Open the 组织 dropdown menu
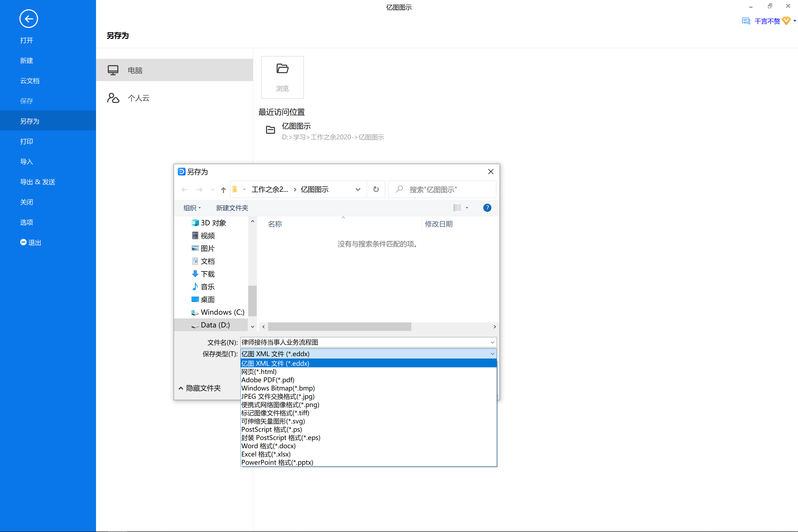The height and width of the screenshot is (532, 798). [x=192, y=208]
